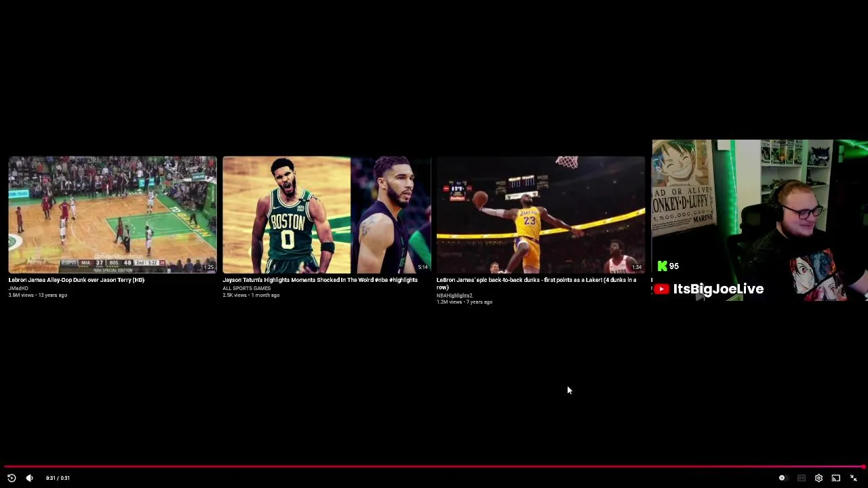Open the player settings gear
This screenshot has width=868, height=488.
click(818, 478)
